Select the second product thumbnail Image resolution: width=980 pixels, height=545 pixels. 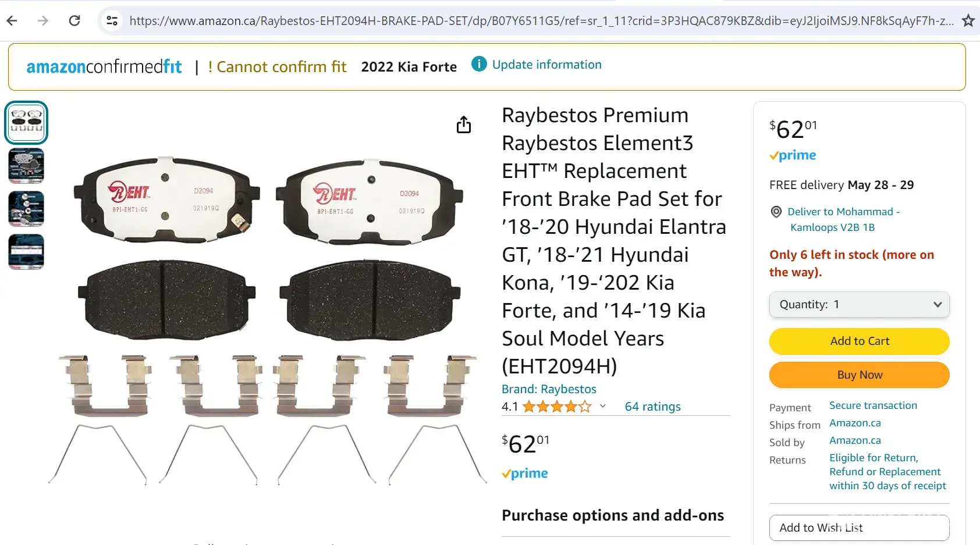point(26,166)
